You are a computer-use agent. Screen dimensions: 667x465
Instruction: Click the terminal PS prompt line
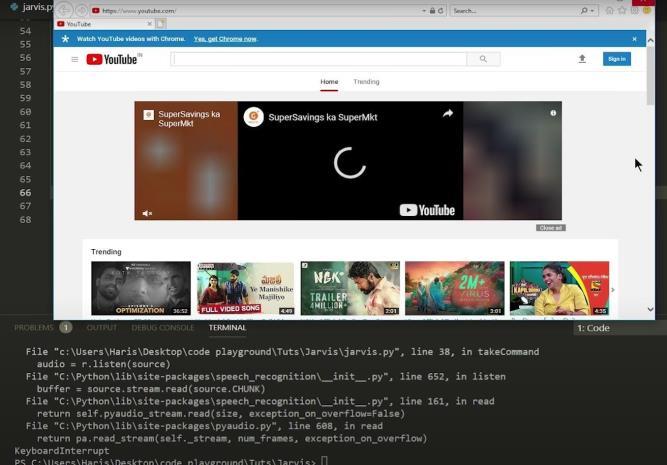click(x=170, y=461)
